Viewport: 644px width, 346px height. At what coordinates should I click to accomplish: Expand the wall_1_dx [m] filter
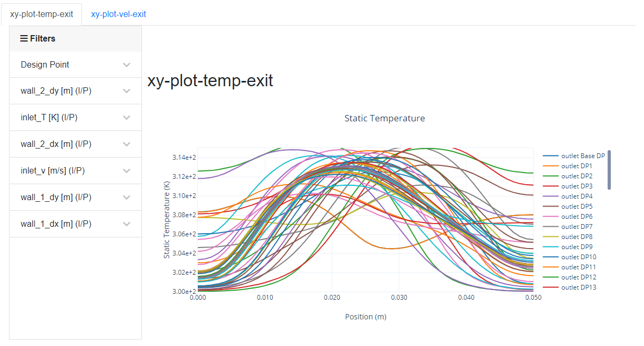coord(75,224)
